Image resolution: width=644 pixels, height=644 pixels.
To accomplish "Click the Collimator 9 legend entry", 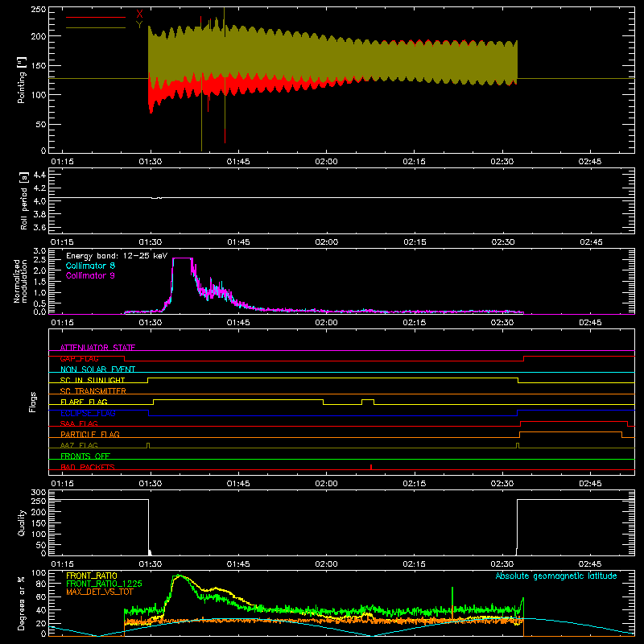I will [x=90, y=275].
